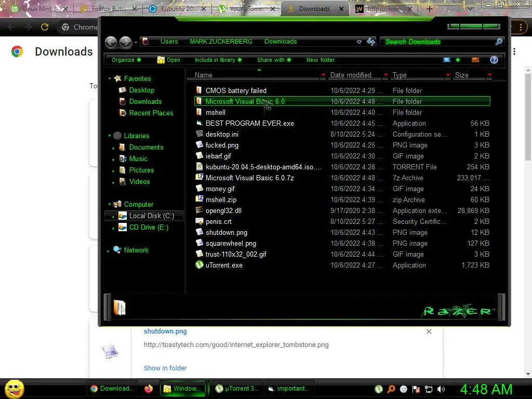
Task: Collapse the Libraries tree group
Action: pyautogui.click(x=109, y=136)
